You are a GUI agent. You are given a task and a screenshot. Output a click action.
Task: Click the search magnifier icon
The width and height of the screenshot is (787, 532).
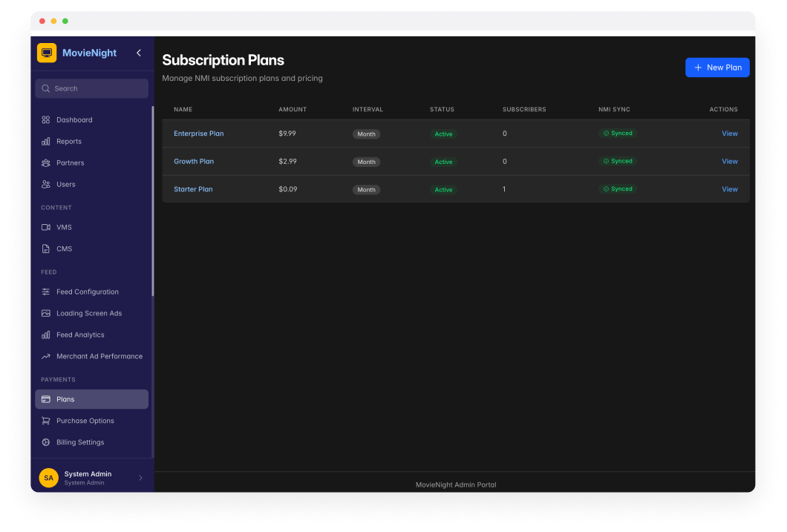click(46, 88)
